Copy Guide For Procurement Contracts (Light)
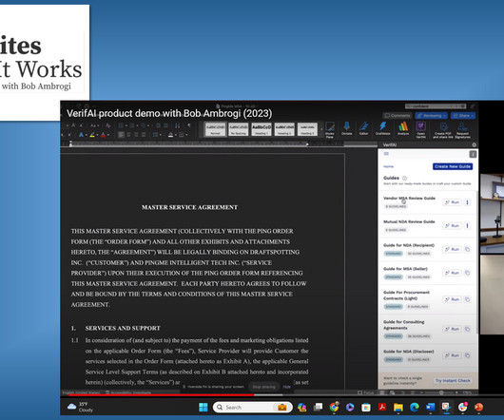504x420 pixels. click(467, 299)
